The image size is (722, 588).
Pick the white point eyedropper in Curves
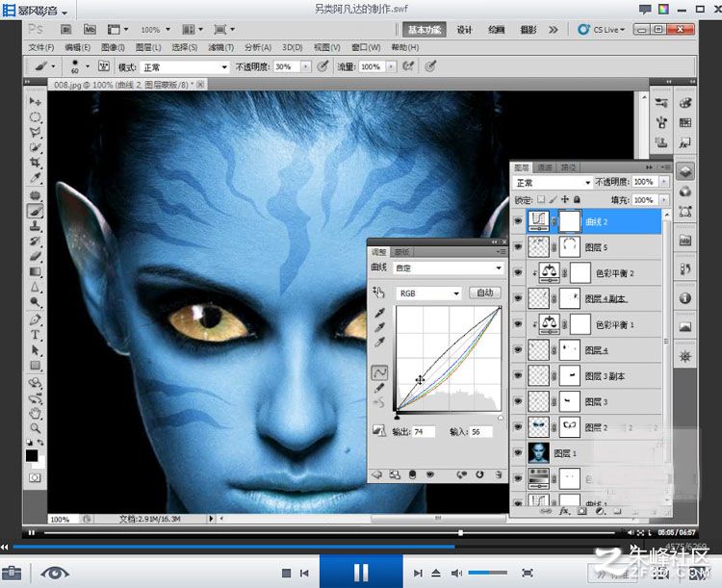pos(379,342)
